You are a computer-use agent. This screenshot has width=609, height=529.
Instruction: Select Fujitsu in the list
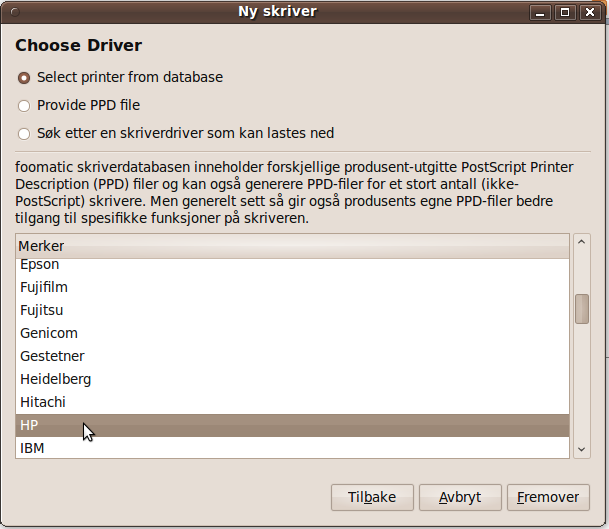pyautogui.click(x=42, y=311)
